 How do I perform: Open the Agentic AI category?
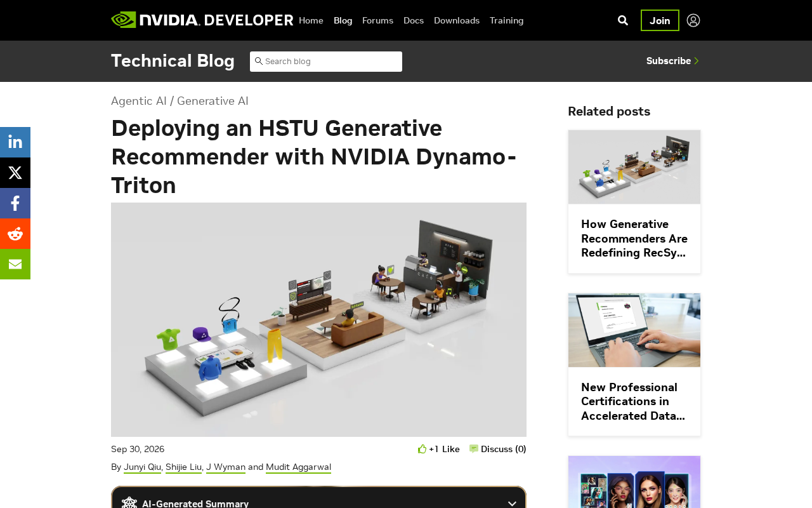point(139,101)
